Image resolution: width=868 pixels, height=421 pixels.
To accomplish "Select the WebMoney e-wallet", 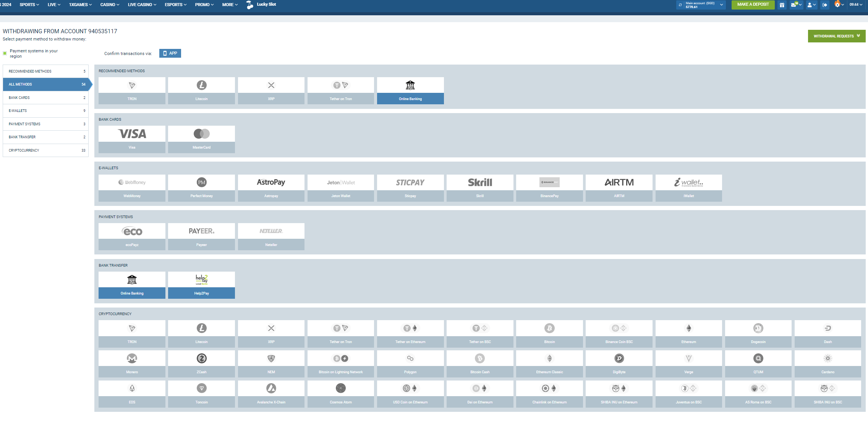I will 132,188.
